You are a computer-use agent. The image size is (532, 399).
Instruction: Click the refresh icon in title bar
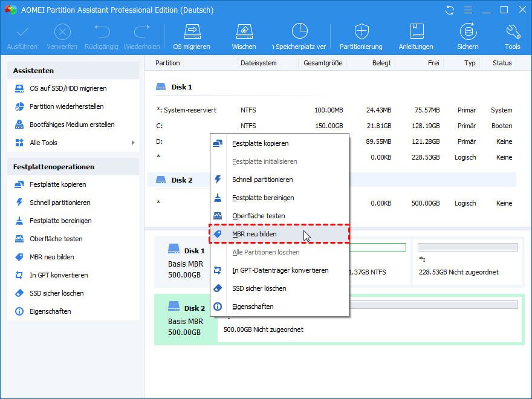pos(450,10)
